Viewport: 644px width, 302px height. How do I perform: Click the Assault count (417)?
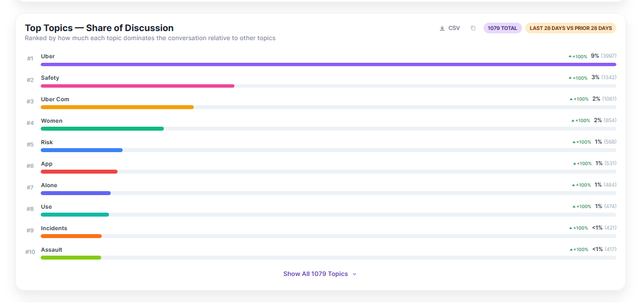coord(610,249)
